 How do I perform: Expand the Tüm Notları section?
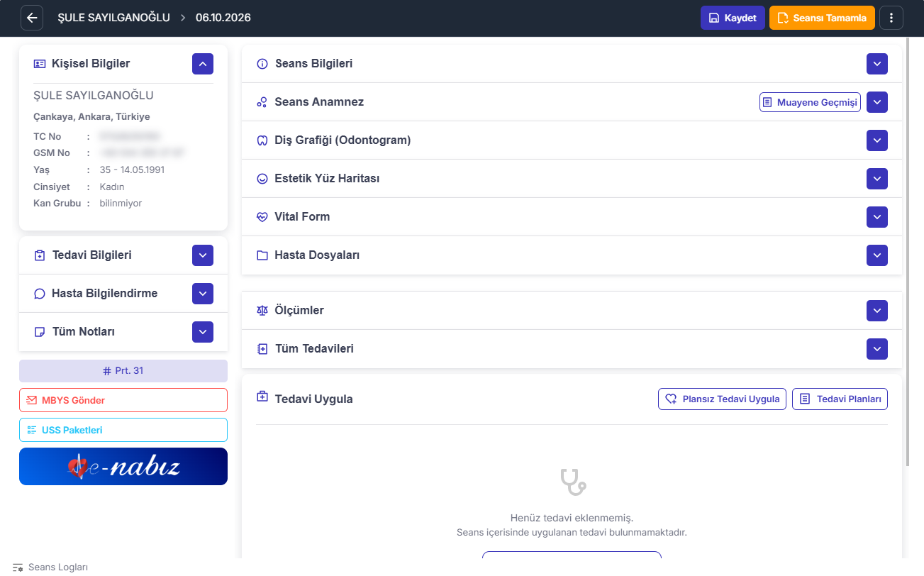[x=203, y=332]
